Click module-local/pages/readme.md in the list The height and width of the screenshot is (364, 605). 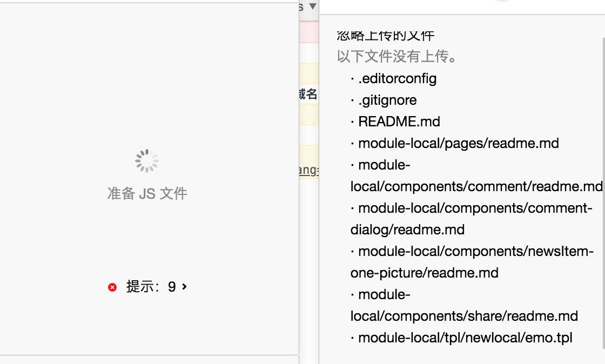click(458, 143)
